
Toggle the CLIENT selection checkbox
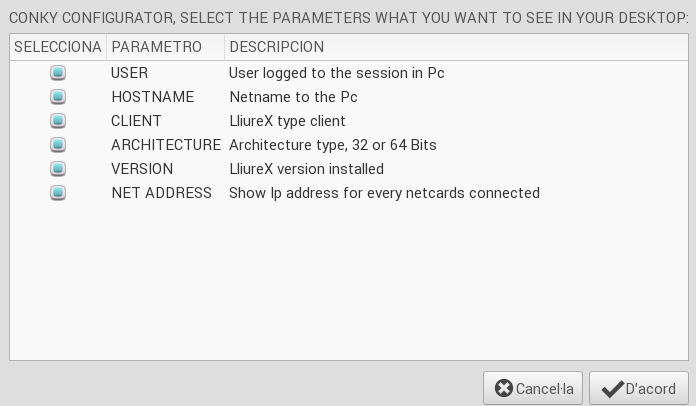[58, 121]
